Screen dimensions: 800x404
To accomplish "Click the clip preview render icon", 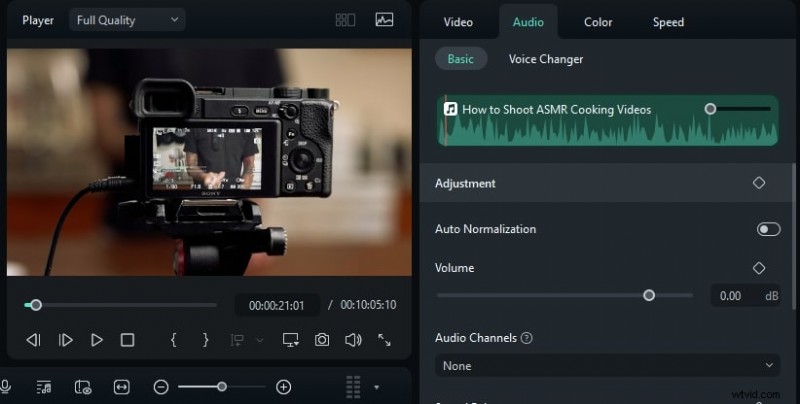I will [x=83, y=387].
